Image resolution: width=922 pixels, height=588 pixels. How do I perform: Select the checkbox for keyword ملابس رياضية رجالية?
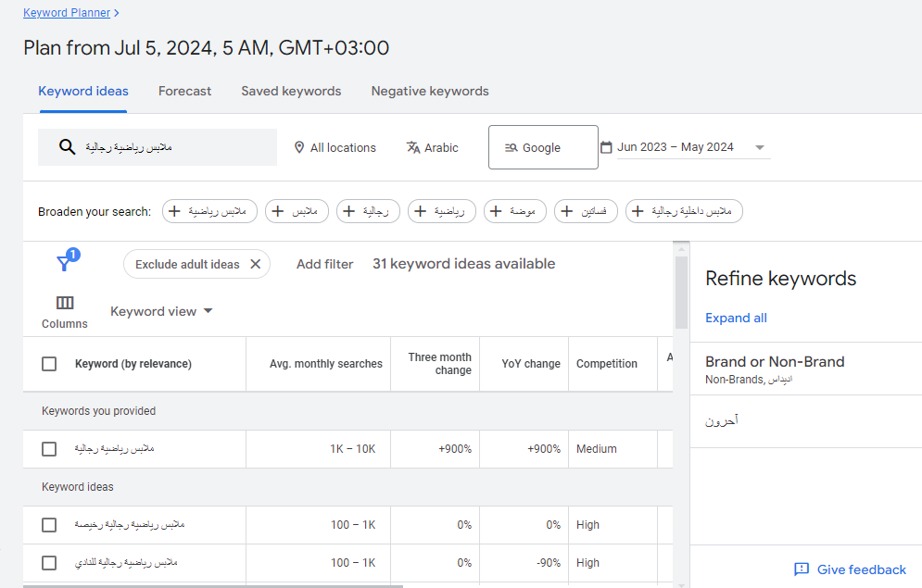tap(49, 448)
